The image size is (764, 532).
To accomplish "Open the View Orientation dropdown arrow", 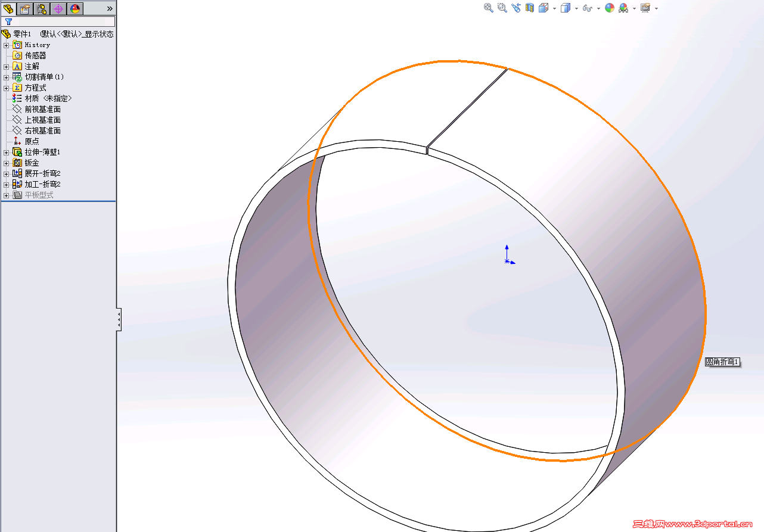I will pyautogui.click(x=554, y=8).
